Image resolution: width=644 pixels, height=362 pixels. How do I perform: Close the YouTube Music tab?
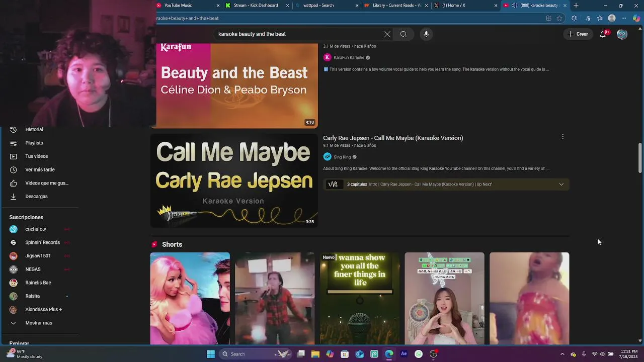(x=218, y=6)
